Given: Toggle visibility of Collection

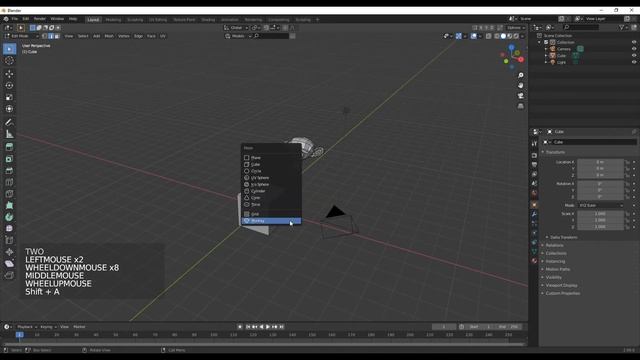Looking at the screenshot, I should pyautogui.click(x=634, y=42).
